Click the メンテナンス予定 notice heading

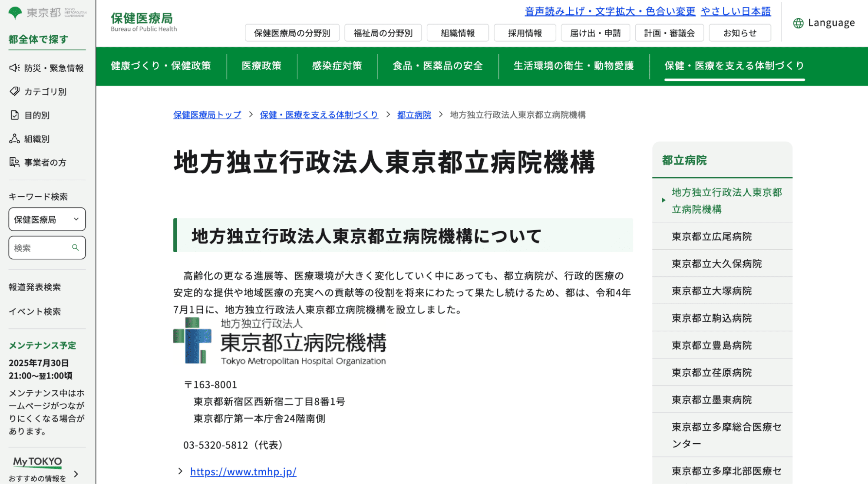coord(43,345)
